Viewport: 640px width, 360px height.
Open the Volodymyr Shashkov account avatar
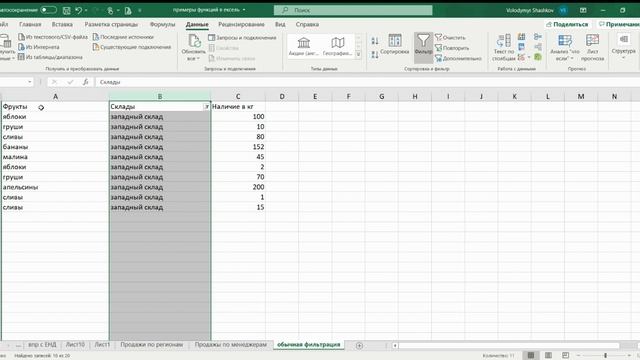pos(563,10)
